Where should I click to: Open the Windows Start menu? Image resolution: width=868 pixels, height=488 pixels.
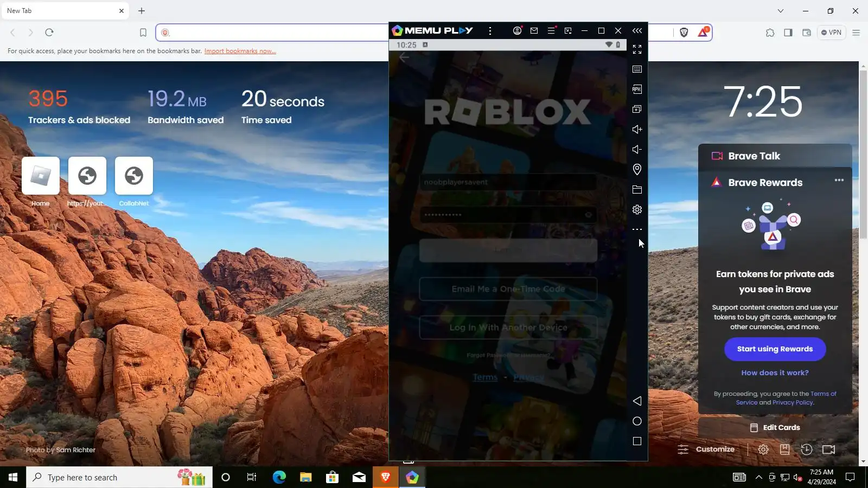point(13,477)
